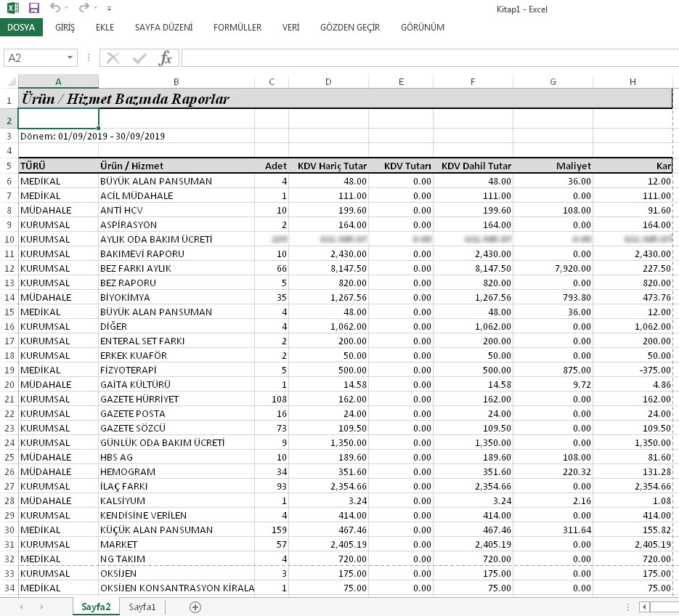Select row 34 header
679x616 pixels.
click(x=9, y=588)
